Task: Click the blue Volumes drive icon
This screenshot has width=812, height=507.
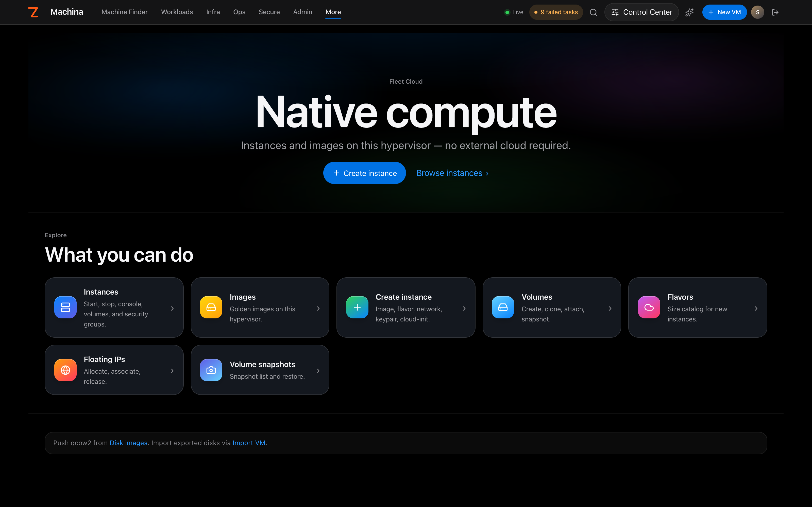Action: click(503, 307)
